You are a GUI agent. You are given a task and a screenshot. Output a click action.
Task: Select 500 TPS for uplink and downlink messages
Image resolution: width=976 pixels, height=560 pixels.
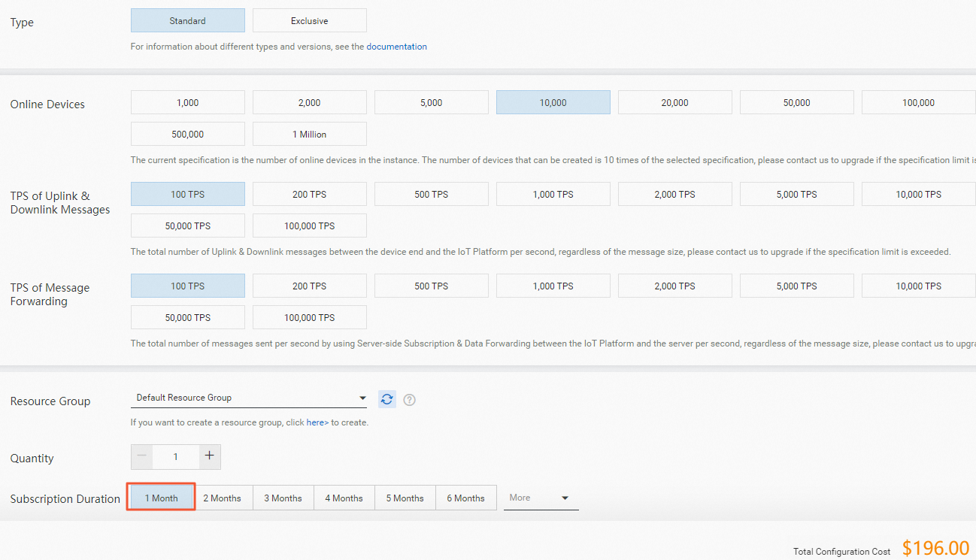tap(431, 193)
